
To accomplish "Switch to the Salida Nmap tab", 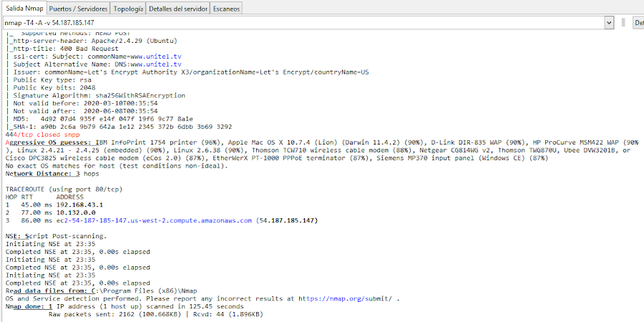I will (23, 8).
